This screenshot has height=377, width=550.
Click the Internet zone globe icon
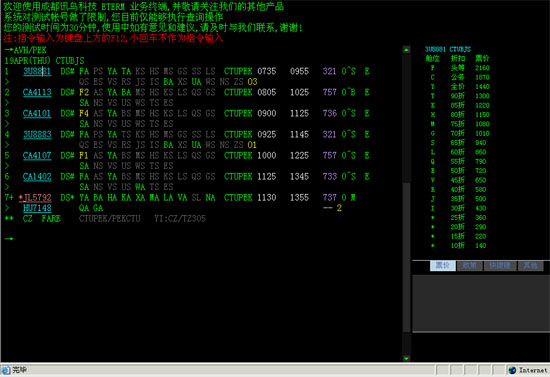pos(512,370)
